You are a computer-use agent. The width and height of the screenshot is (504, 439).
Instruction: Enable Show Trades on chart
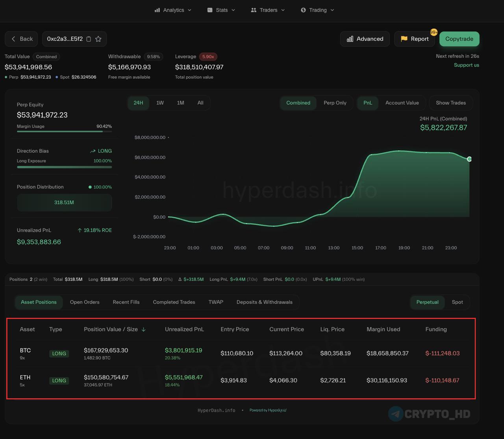[x=450, y=103]
